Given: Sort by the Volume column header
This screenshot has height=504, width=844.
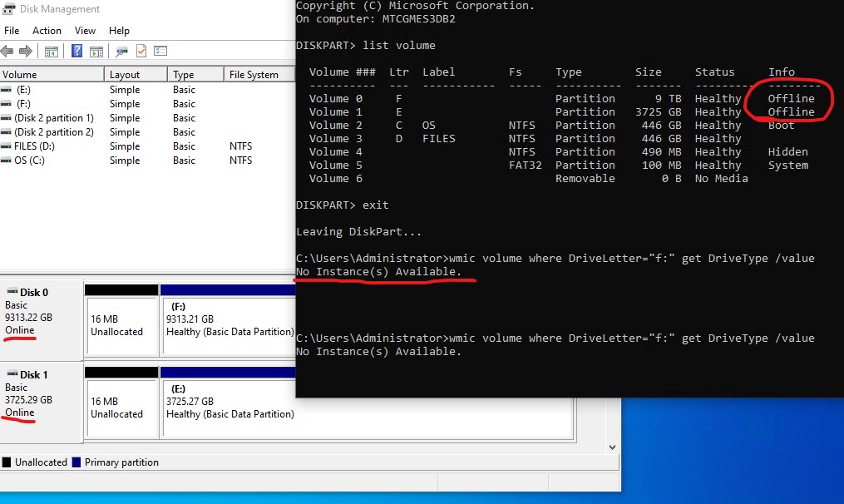Looking at the screenshot, I should click(52, 74).
